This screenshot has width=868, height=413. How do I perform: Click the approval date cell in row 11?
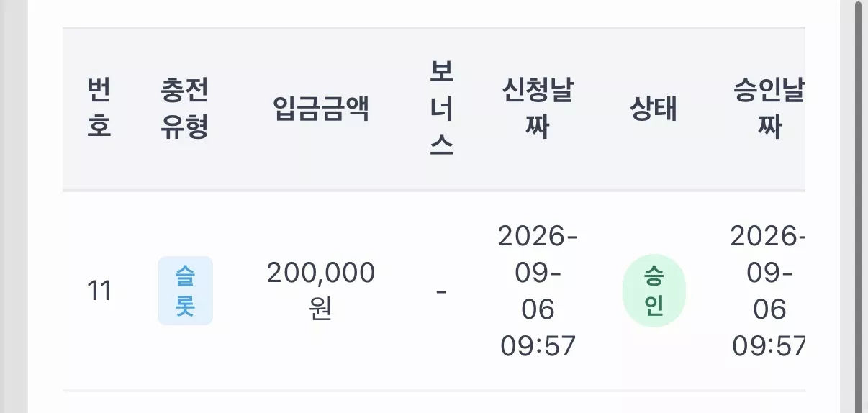coord(767,291)
